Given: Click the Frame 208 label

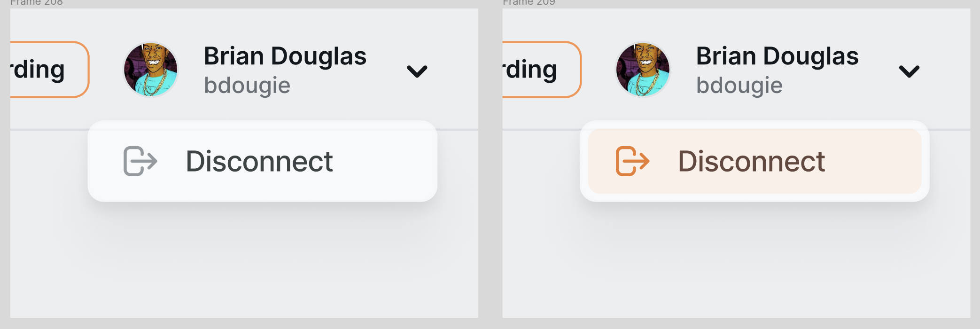Looking at the screenshot, I should point(38,3).
